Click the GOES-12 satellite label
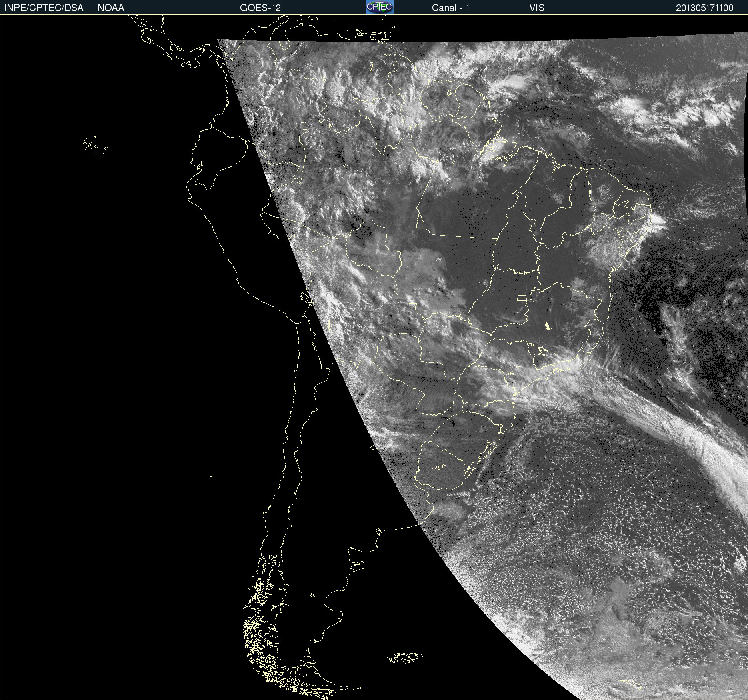The height and width of the screenshot is (700, 748). point(260,8)
